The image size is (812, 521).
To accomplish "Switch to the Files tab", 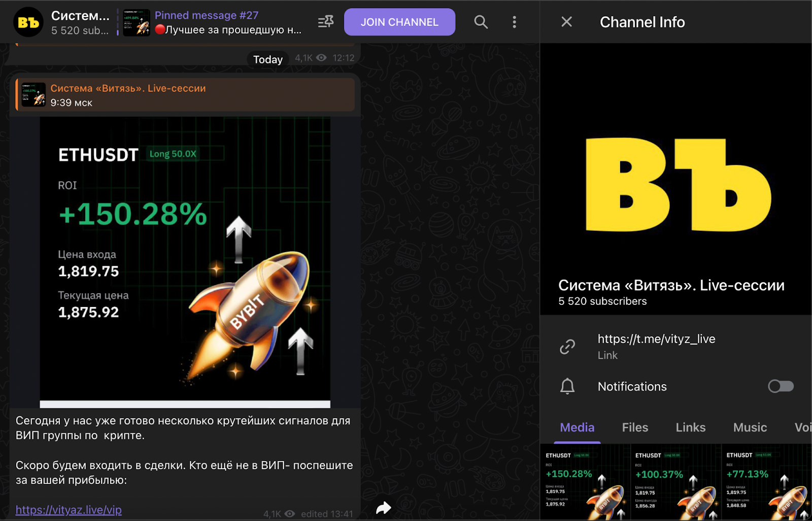I will click(635, 428).
